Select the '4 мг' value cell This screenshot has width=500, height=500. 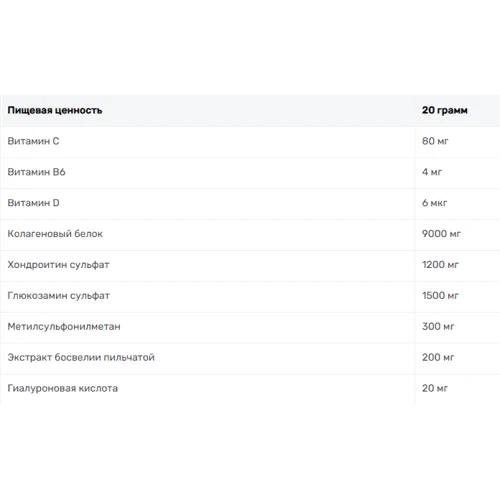432,172
